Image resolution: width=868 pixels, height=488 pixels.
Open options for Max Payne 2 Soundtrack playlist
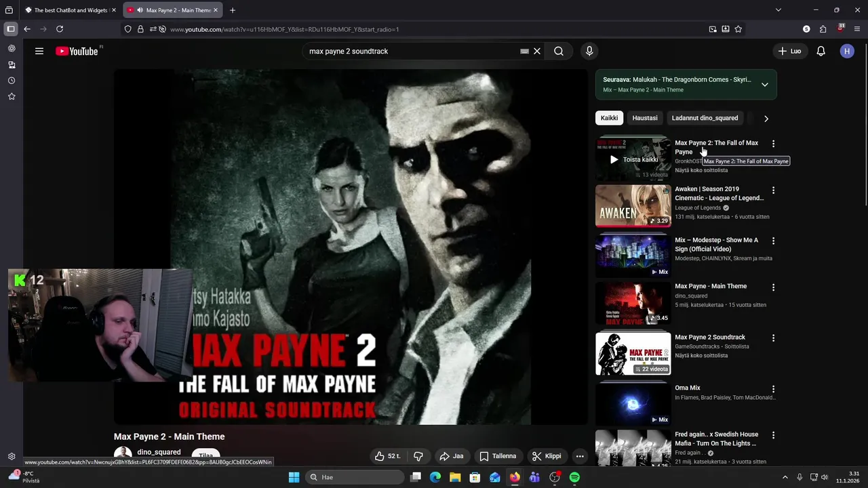pos(773,338)
